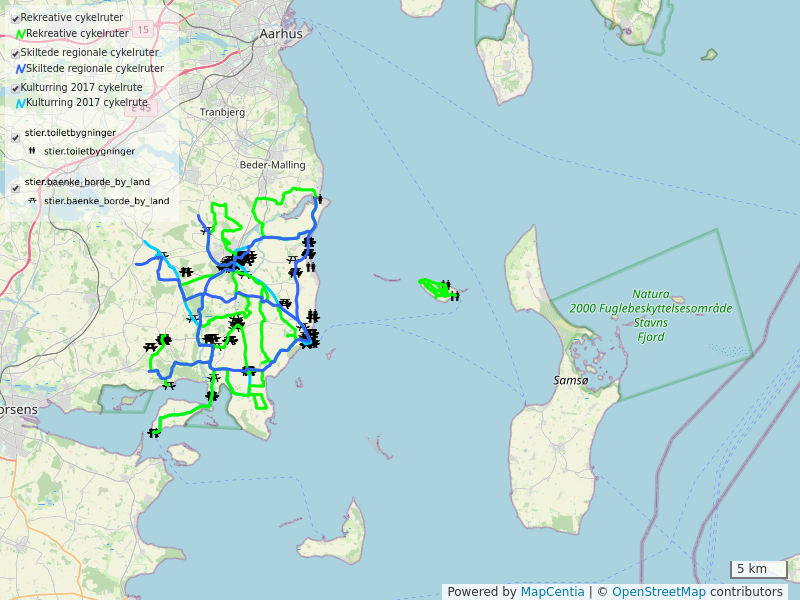The height and width of the screenshot is (600, 800).
Task: Click the picnic table marker on the cyan route
Action: click(163, 257)
